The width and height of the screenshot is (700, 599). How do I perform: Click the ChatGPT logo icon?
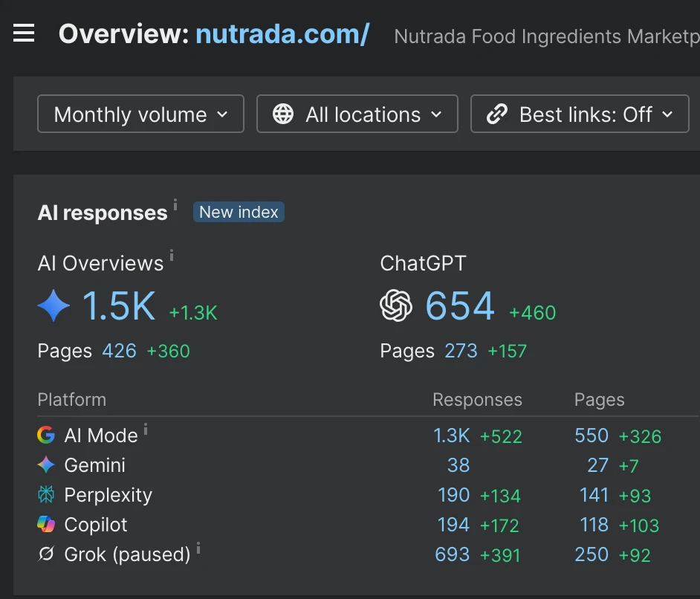click(396, 305)
